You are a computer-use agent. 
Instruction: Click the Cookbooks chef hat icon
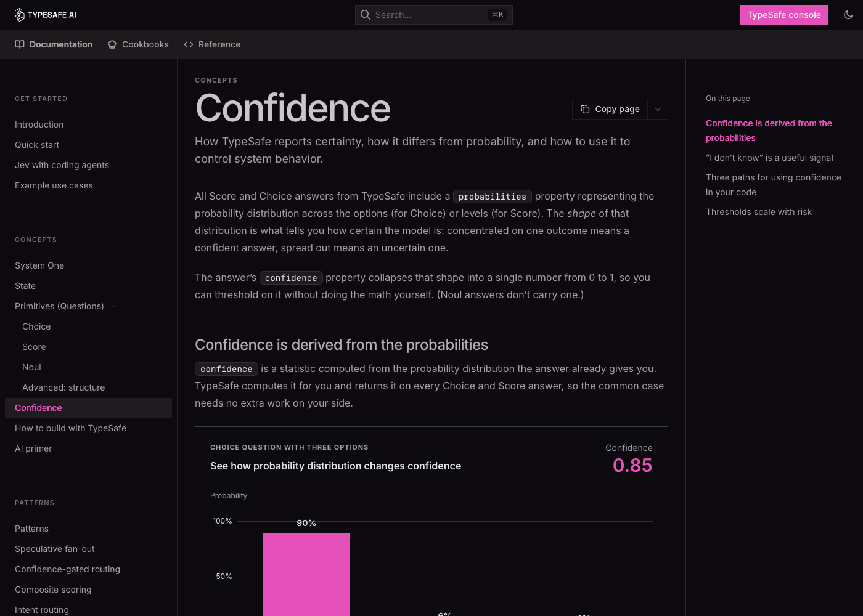pos(112,44)
